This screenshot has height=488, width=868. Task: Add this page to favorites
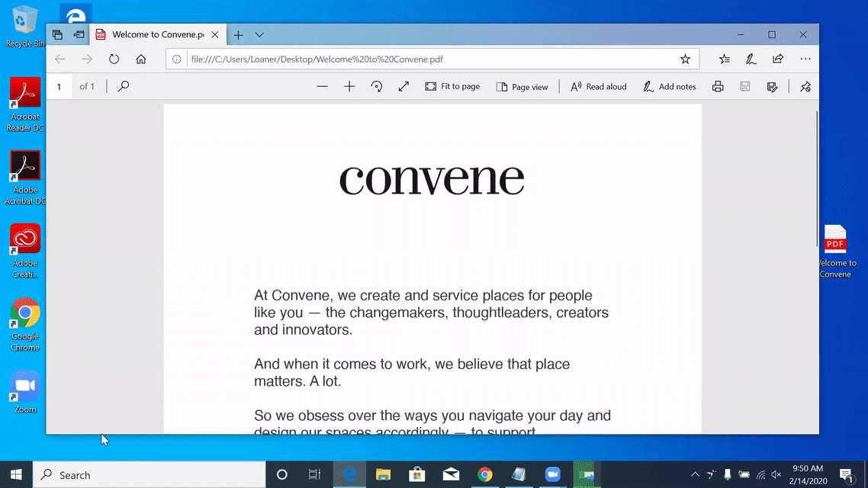[x=685, y=59]
